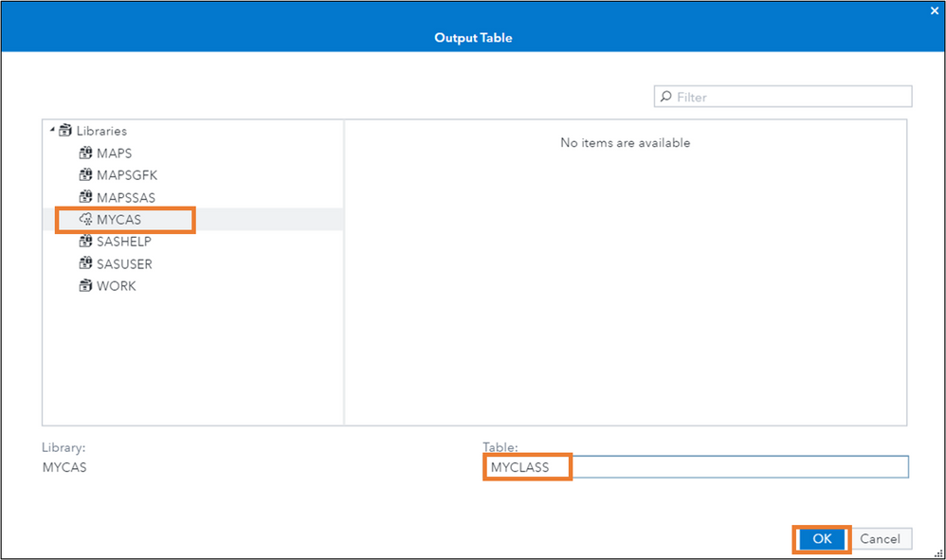Viewport: 946px width, 560px height.
Task: Click the Libraries root node icon
Action: 65,131
